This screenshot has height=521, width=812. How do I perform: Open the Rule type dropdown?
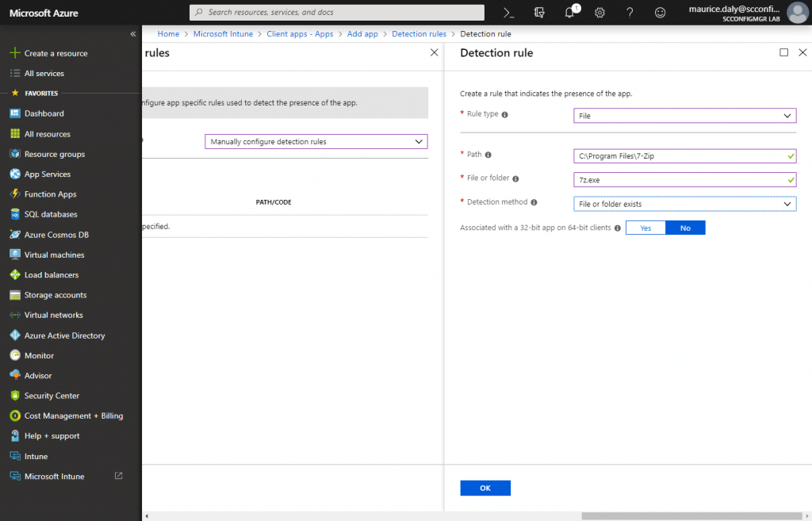click(x=684, y=116)
